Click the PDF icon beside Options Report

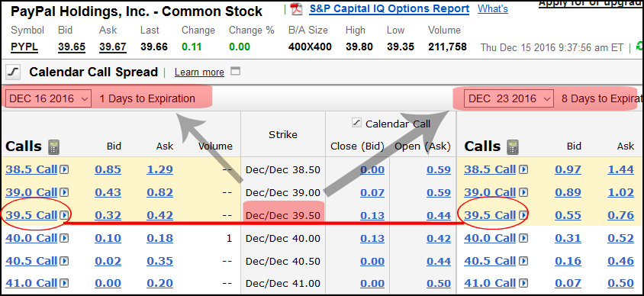pos(296,9)
